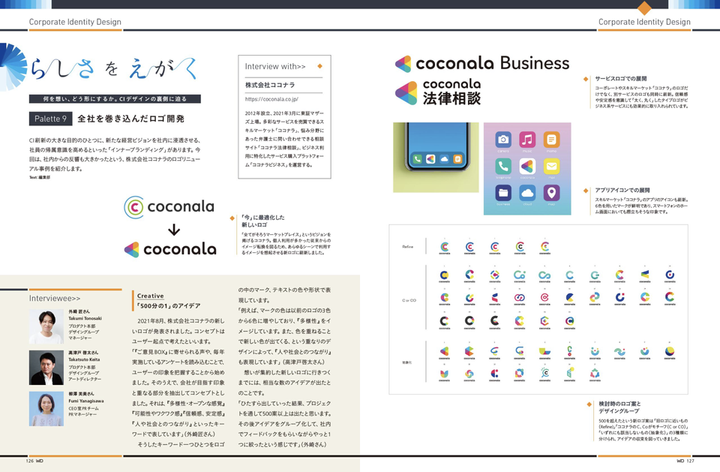720x472 pixels.
Task: Click the name 'Takumi Tonosaki'
Action: [85, 318]
